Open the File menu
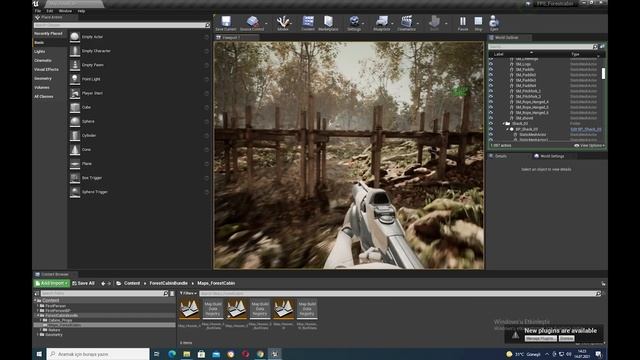640x360 pixels. point(38,11)
